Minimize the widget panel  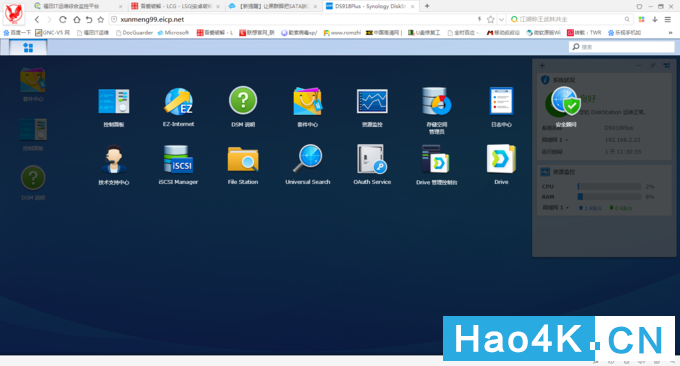point(639,65)
